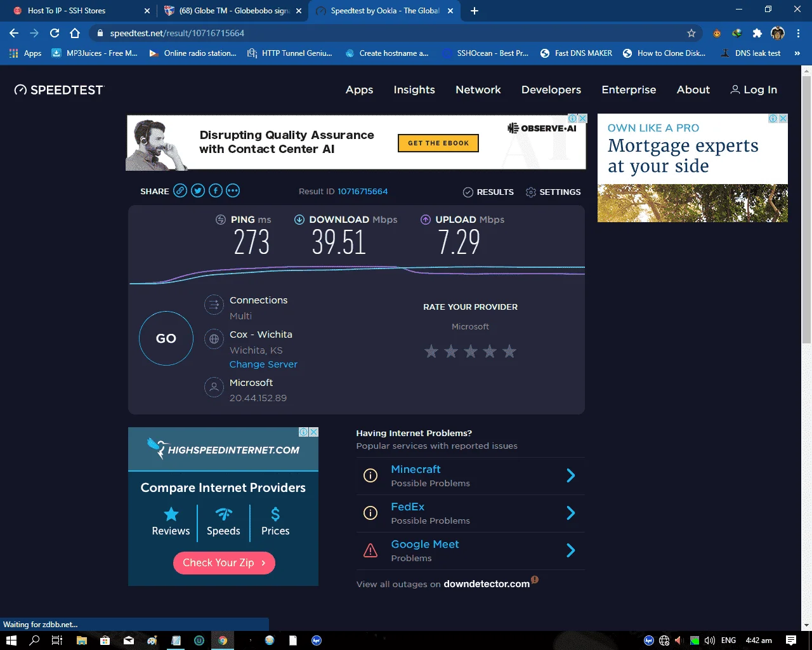Open the Insights menu item

coord(414,90)
